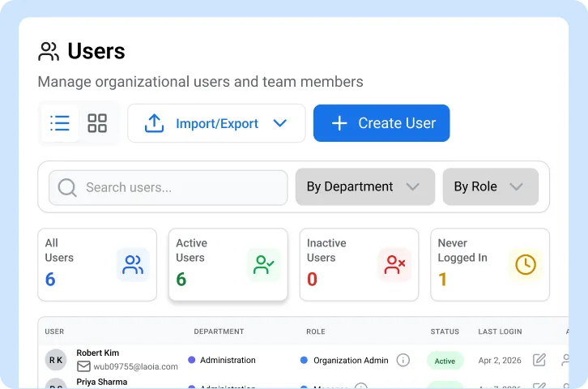588x389 pixels.
Task: Expand the By Department filter
Action: pos(364,187)
